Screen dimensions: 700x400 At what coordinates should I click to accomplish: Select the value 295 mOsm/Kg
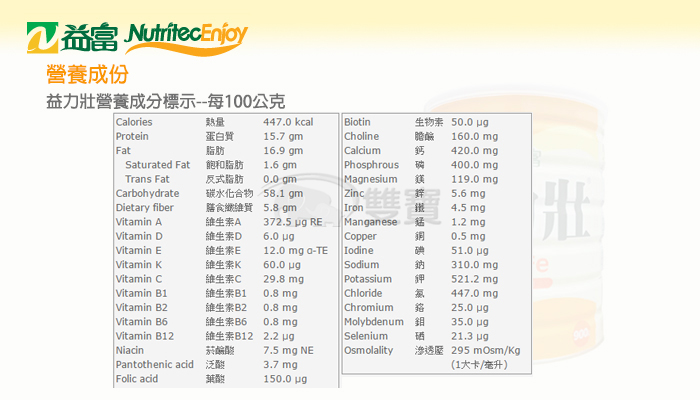coord(486,350)
